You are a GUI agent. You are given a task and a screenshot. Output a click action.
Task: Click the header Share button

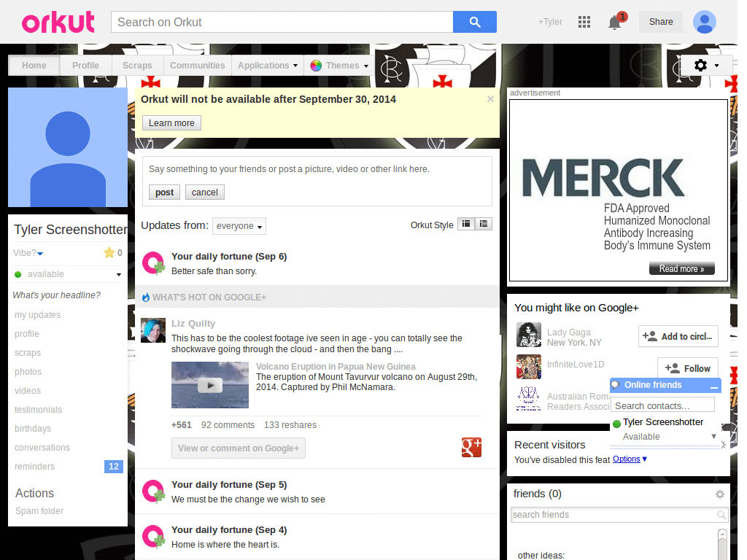tap(661, 22)
